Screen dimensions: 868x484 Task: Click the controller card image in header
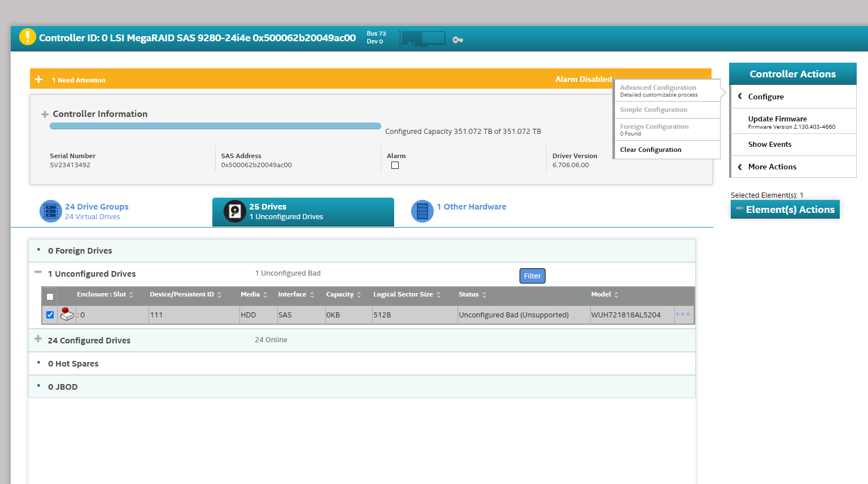[422, 39]
